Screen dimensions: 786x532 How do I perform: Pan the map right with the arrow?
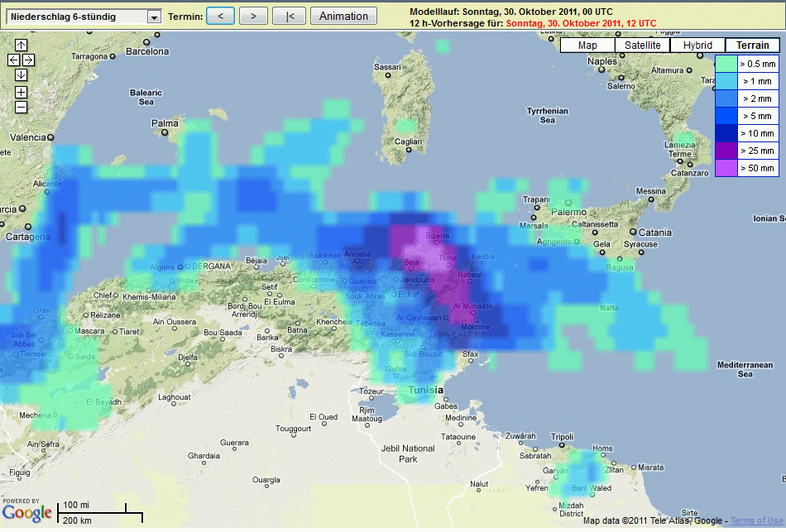29,60
